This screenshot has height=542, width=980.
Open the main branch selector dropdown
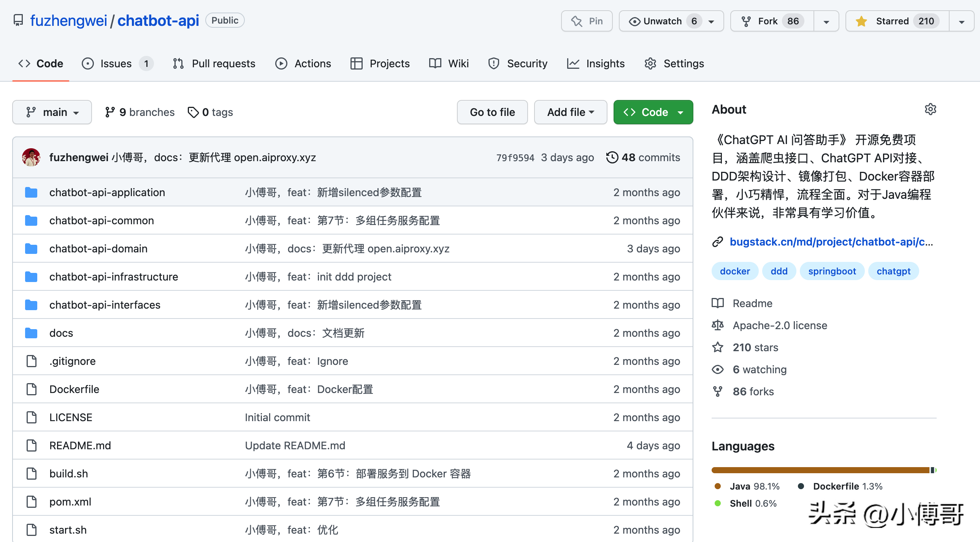tap(52, 112)
